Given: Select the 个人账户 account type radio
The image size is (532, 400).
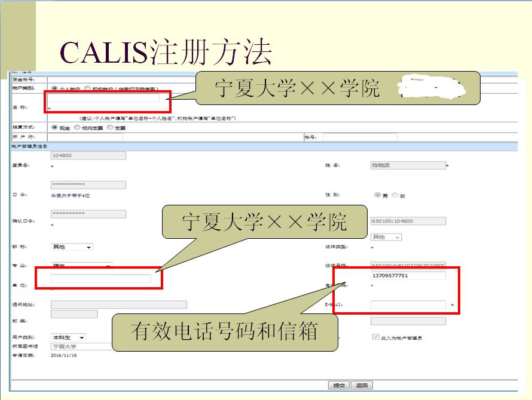Looking at the screenshot, I should click(54, 88).
